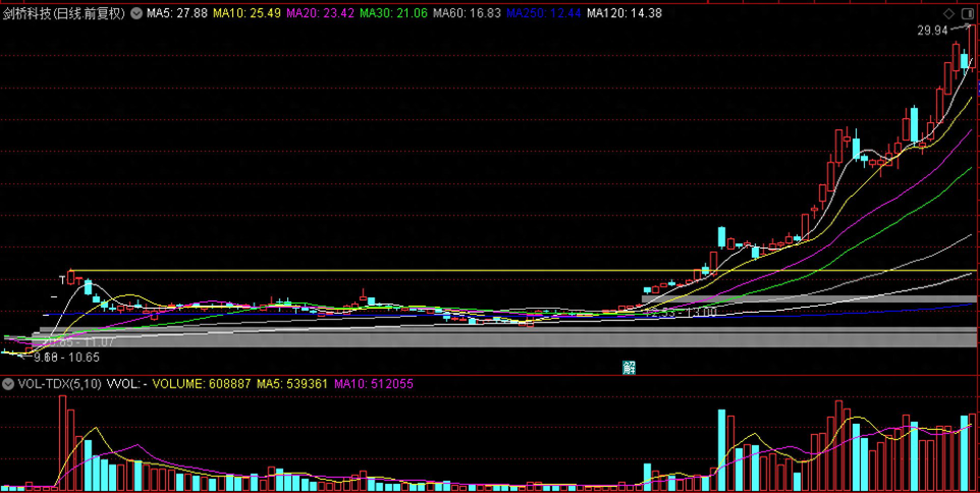This screenshot has height=493, width=980.
Task: Click the 剑桥科技(日线.前复权) chart title
Action: [64, 13]
